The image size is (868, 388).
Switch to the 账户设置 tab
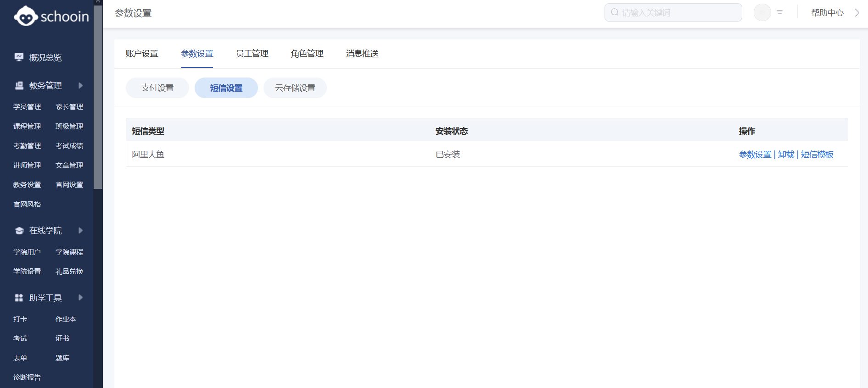click(142, 54)
